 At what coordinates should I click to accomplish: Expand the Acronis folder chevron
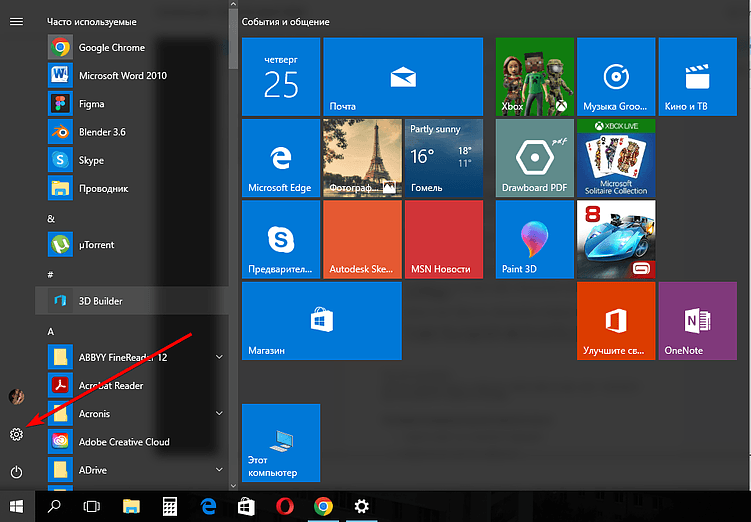[219, 413]
